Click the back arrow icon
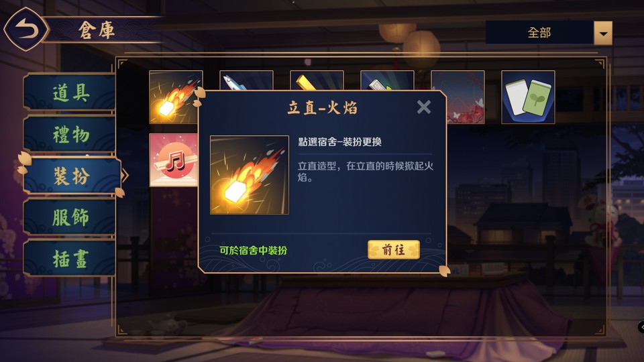This screenshot has height=362, width=644. coord(26,29)
